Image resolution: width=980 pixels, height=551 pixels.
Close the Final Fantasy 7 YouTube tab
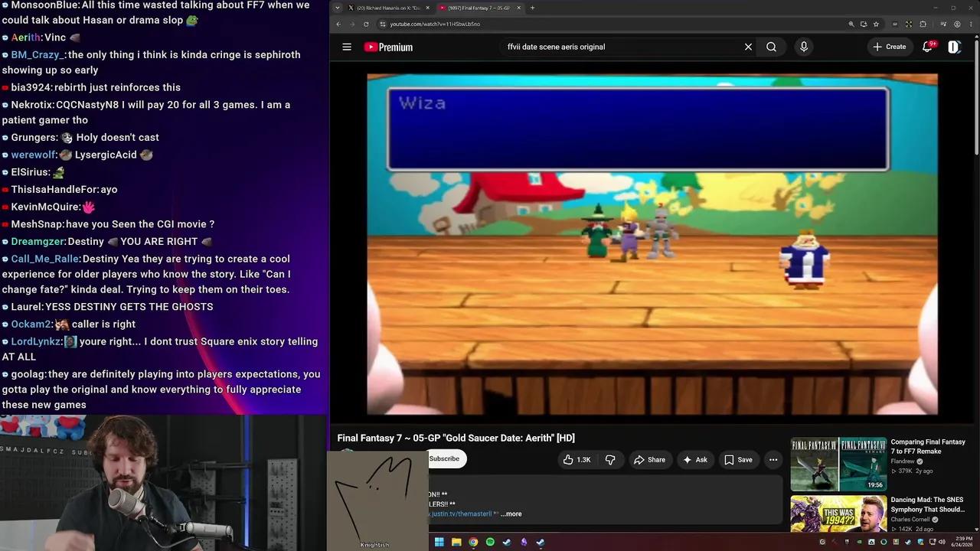pyautogui.click(x=518, y=8)
